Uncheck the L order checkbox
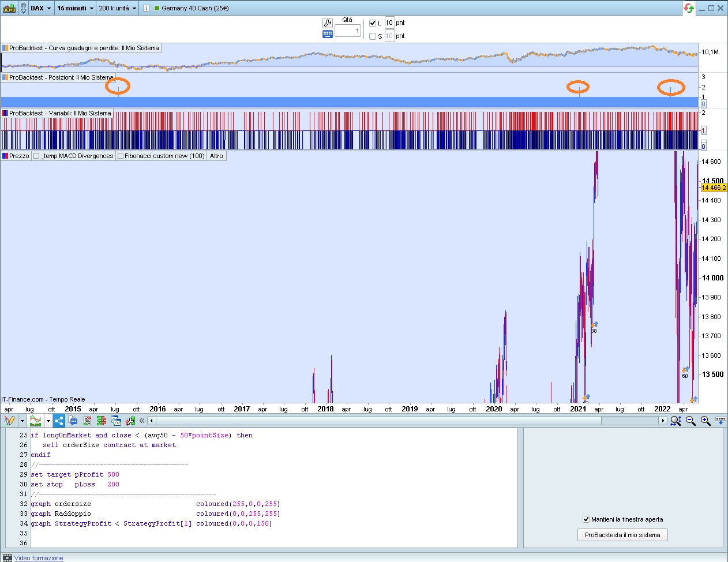 point(373,23)
